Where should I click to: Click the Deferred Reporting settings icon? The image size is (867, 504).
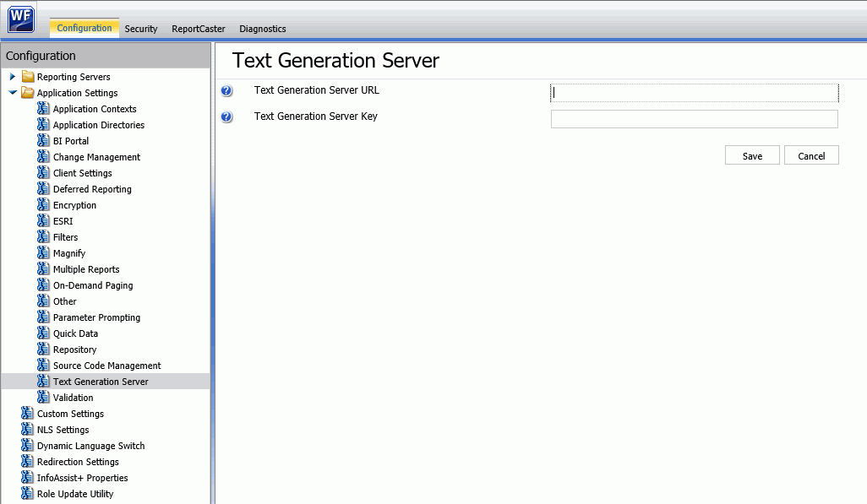pyautogui.click(x=43, y=188)
